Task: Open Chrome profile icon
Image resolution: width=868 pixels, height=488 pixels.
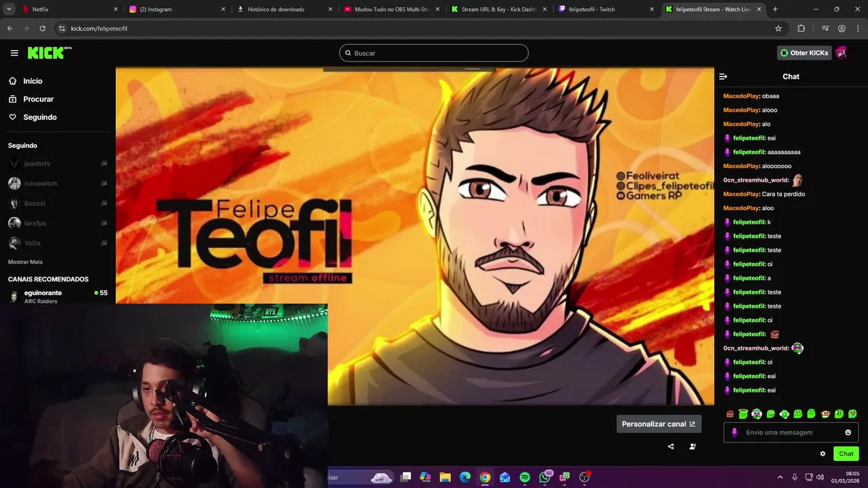Action: (842, 28)
